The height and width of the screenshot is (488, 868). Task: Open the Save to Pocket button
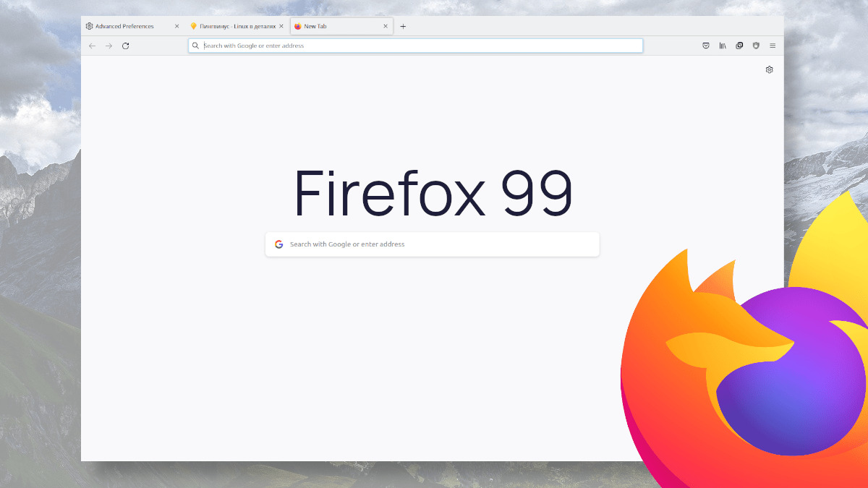coord(706,46)
